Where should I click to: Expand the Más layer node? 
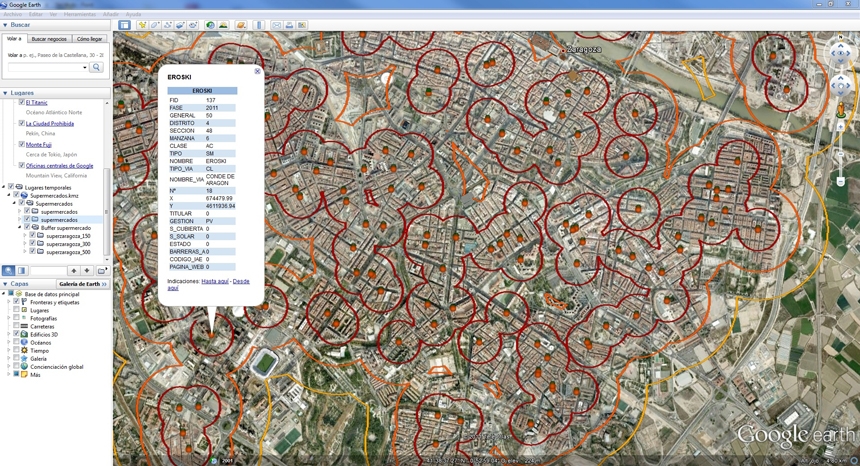[9, 374]
